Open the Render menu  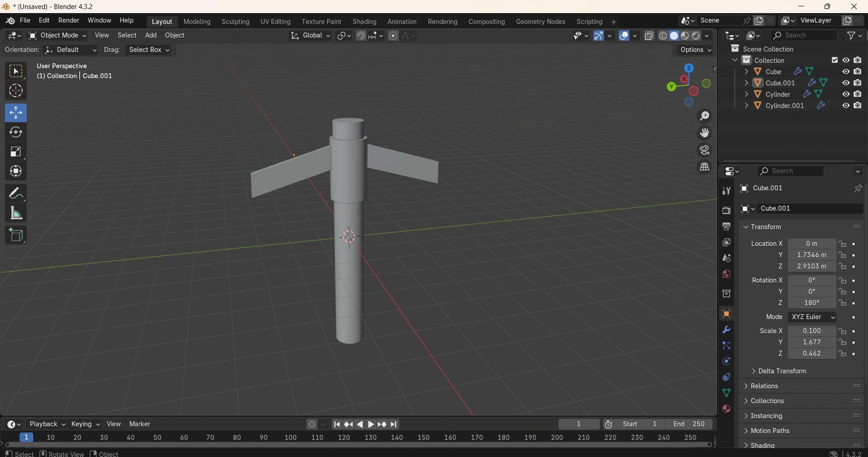[x=68, y=20]
